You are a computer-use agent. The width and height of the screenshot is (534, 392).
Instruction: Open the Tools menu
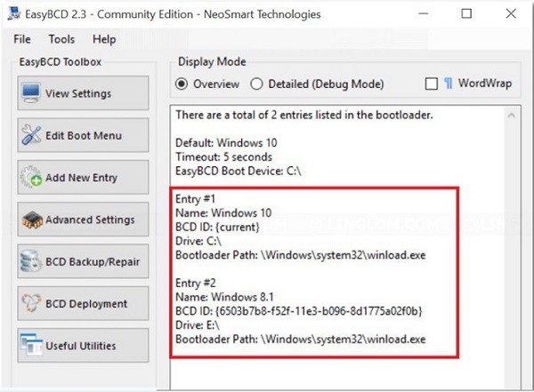[x=61, y=39]
